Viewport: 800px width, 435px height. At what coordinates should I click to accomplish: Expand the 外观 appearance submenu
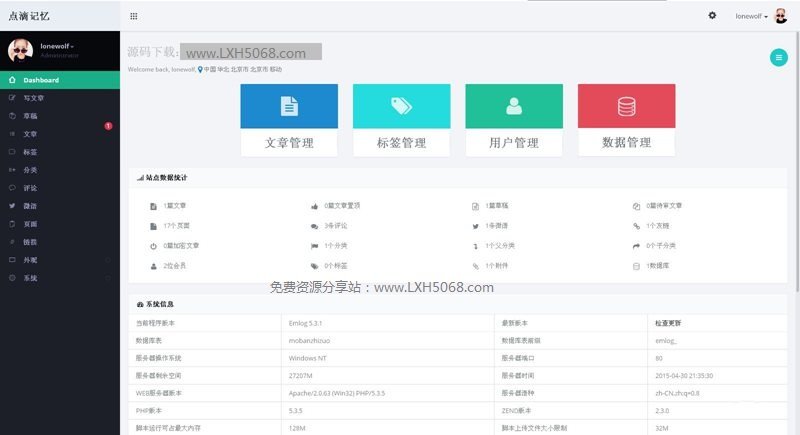pos(60,260)
